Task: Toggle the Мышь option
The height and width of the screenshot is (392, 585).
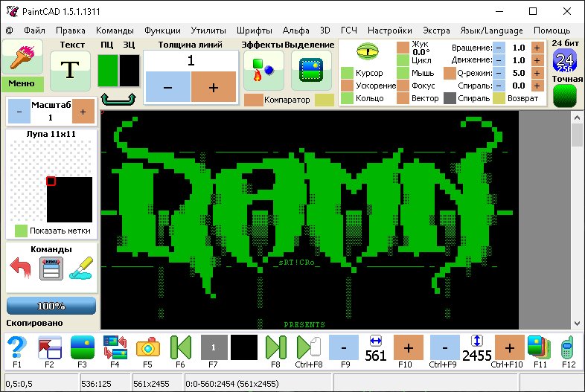Action: (403, 73)
